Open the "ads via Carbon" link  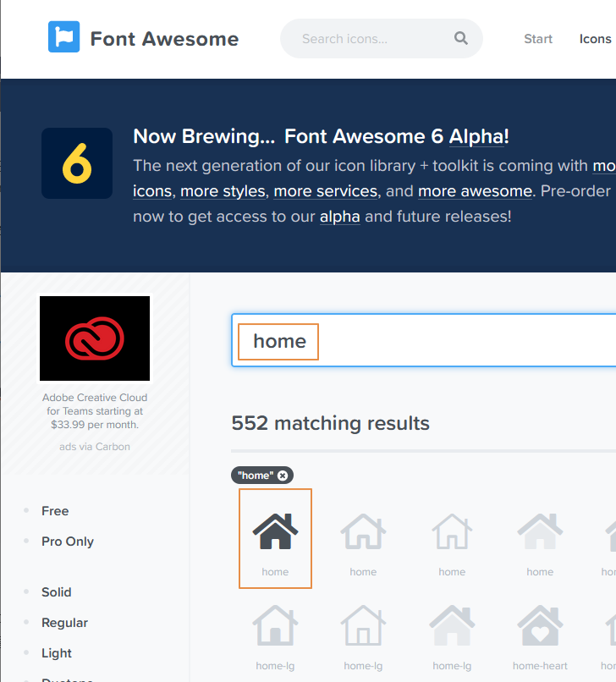tap(95, 447)
